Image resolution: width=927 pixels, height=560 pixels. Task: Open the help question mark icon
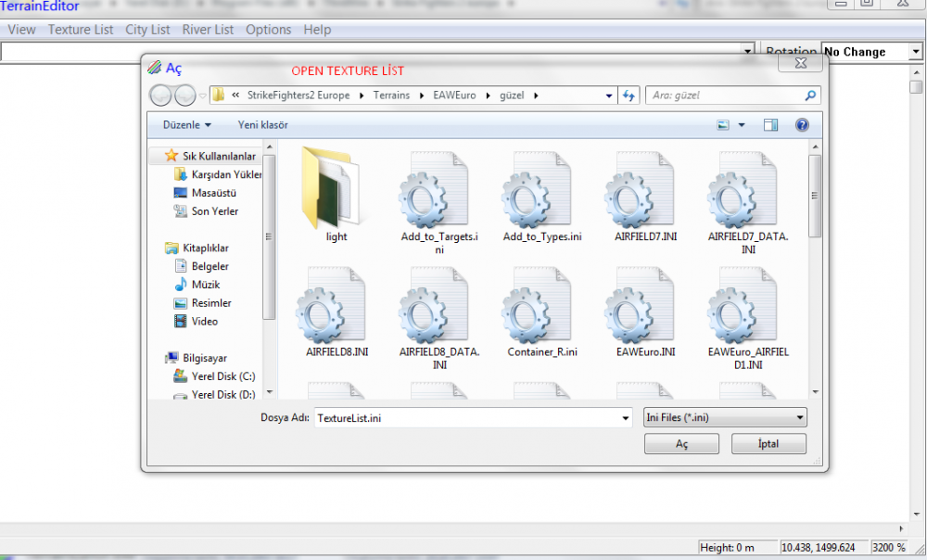coord(802,125)
